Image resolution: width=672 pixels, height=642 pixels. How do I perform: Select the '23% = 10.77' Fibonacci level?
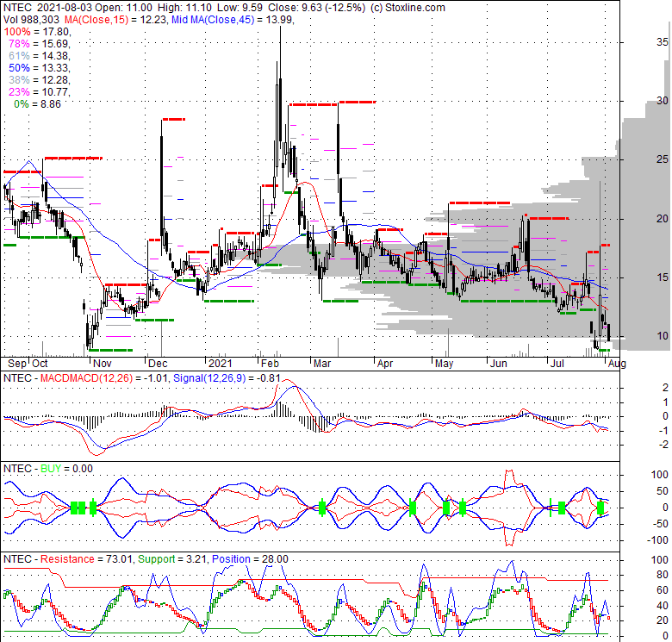[x=40, y=91]
